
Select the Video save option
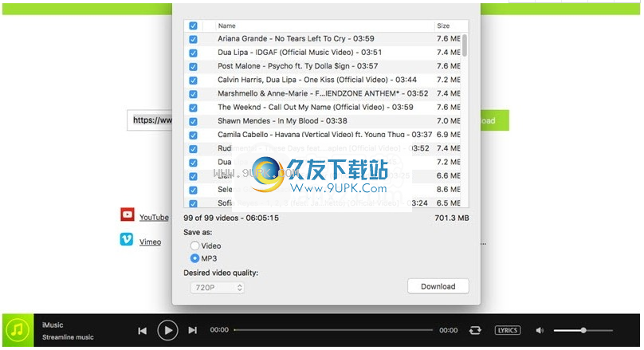click(x=194, y=246)
